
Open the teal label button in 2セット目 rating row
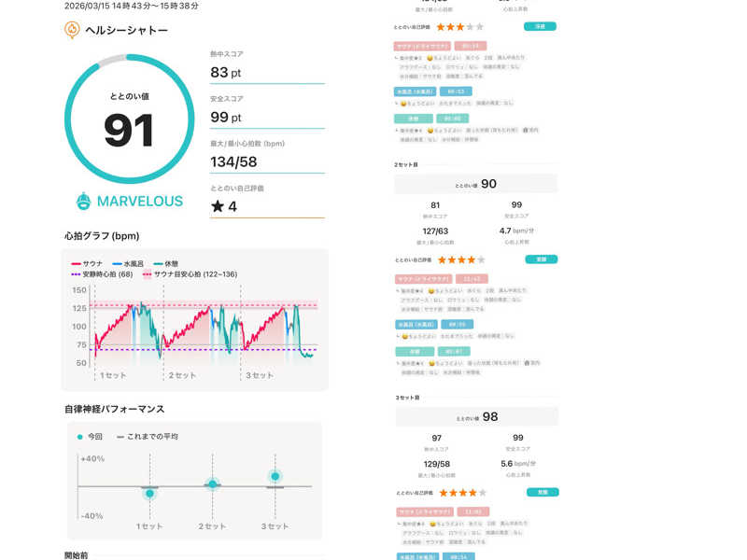[542, 259]
